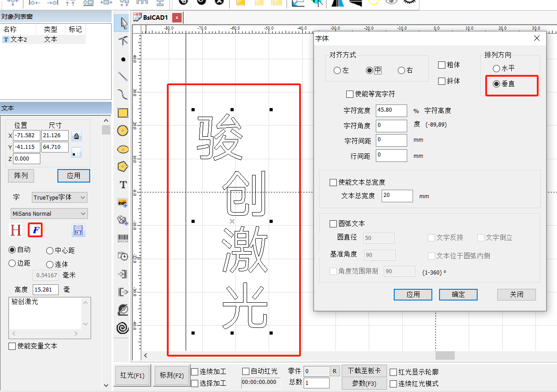Select the Bezier curve tool

(122, 94)
